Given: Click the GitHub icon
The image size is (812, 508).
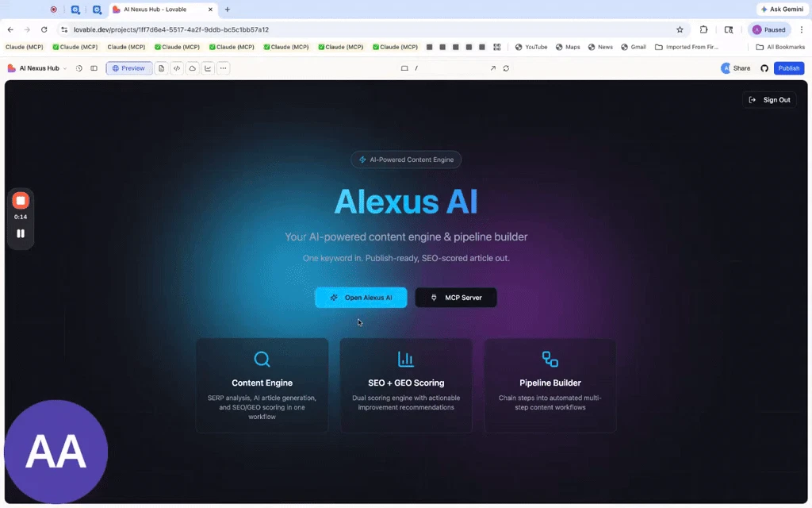Looking at the screenshot, I should coord(764,68).
